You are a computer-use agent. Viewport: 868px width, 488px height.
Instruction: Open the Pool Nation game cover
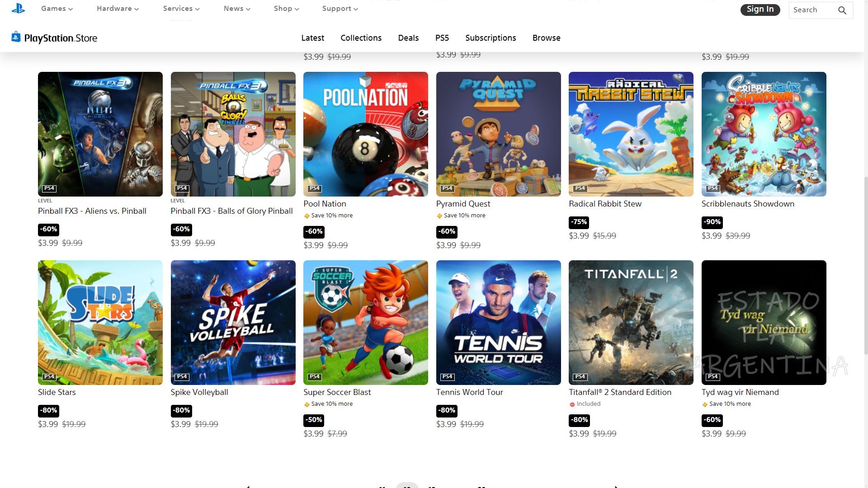coord(365,134)
